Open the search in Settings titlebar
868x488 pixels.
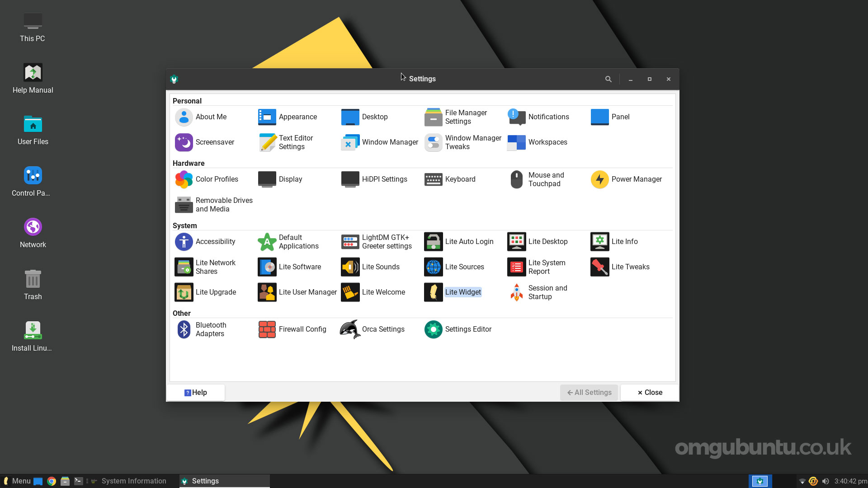click(608, 79)
